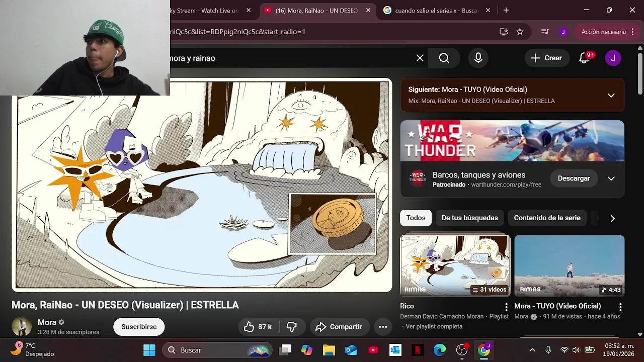Open Mora - TUYO video thumbnail

[x=570, y=266]
